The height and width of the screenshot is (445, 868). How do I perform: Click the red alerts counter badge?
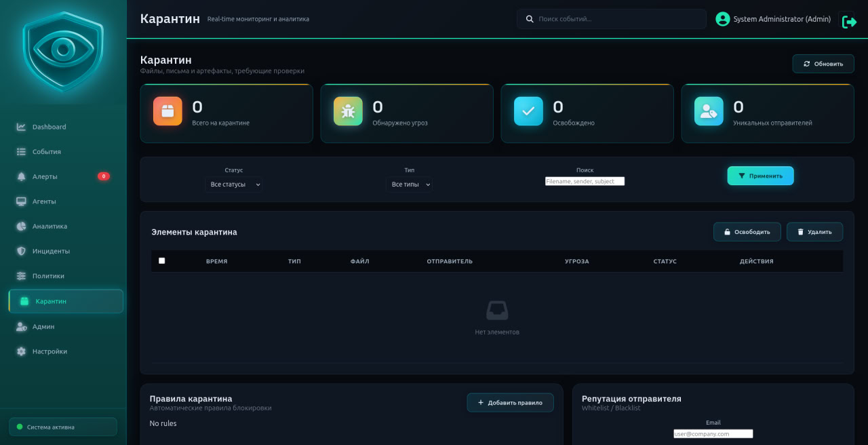click(x=104, y=176)
